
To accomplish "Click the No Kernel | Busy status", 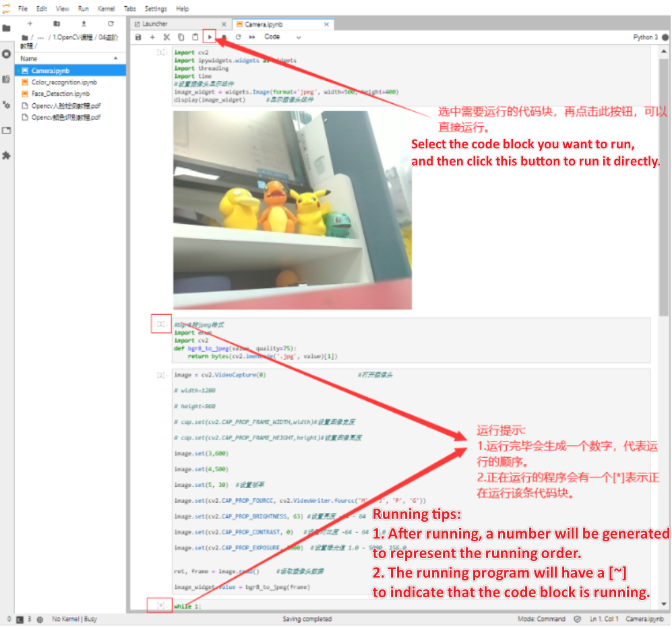I will [x=75, y=620].
